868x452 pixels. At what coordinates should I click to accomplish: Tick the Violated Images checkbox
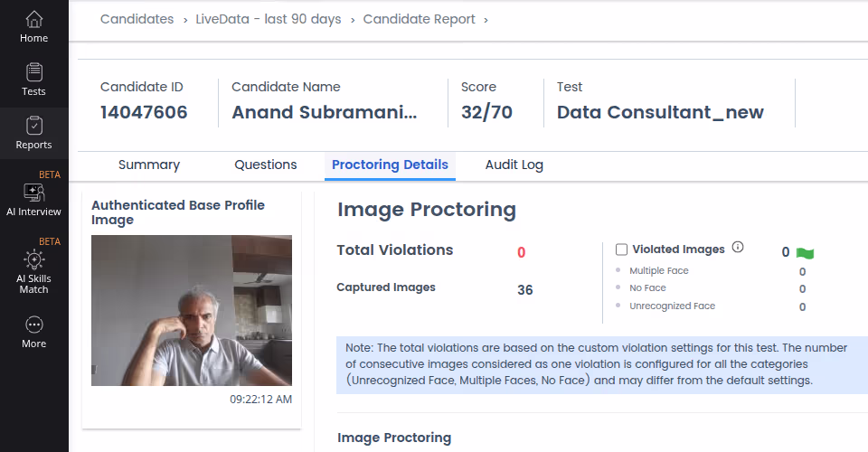click(x=622, y=250)
